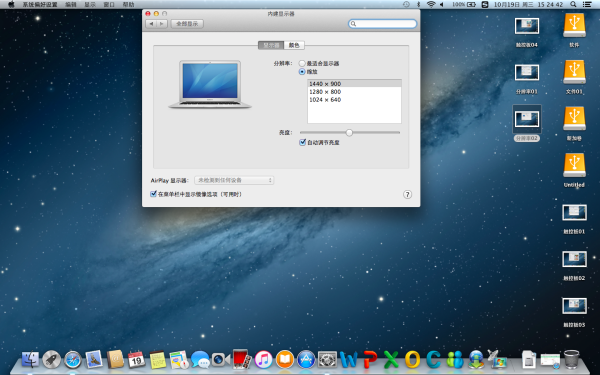600x375 pixels.
Task: Switch to the 颜色 tab
Action: click(294, 45)
